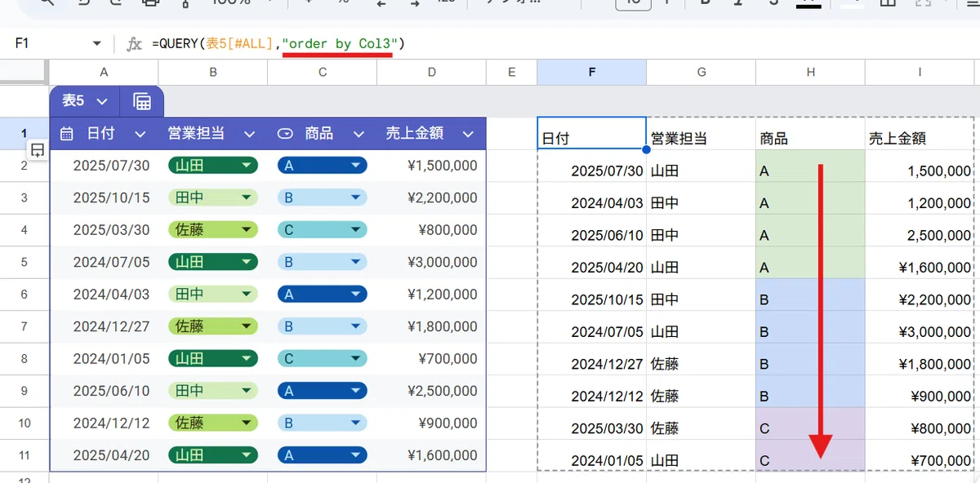Open the product A chip in the ¥2,500,000 row
The height and width of the screenshot is (483, 980).
[323, 391]
